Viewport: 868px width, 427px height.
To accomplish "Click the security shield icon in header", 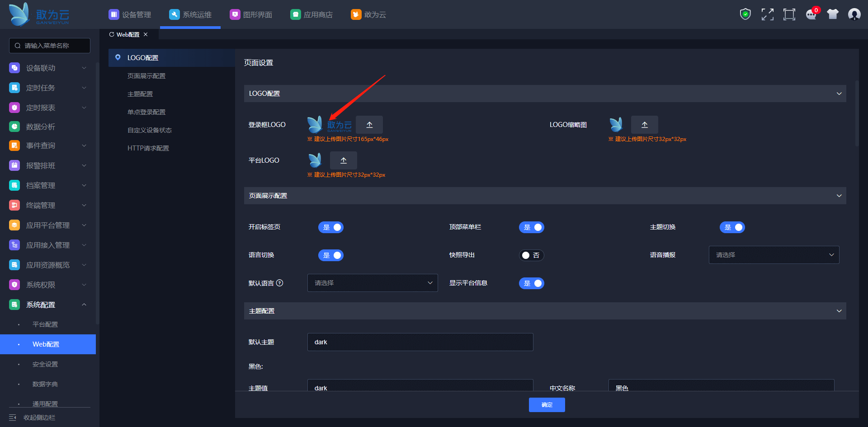I will (x=745, y=14).
